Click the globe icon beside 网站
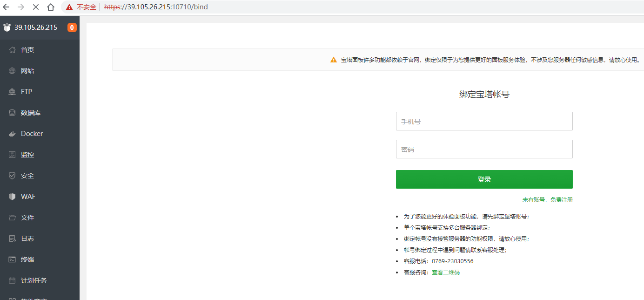The image size is (644, 300). (x=13, y=71)
